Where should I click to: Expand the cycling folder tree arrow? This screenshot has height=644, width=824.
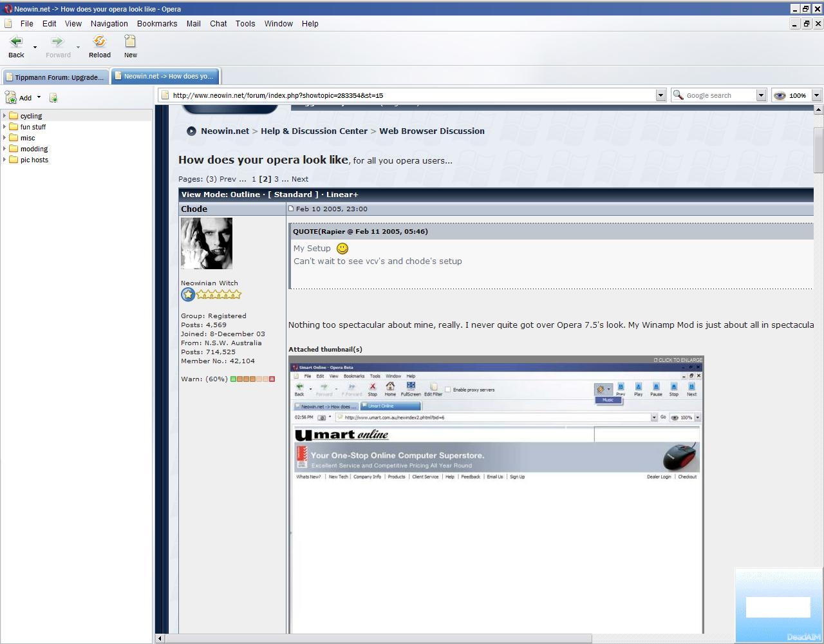5,116
